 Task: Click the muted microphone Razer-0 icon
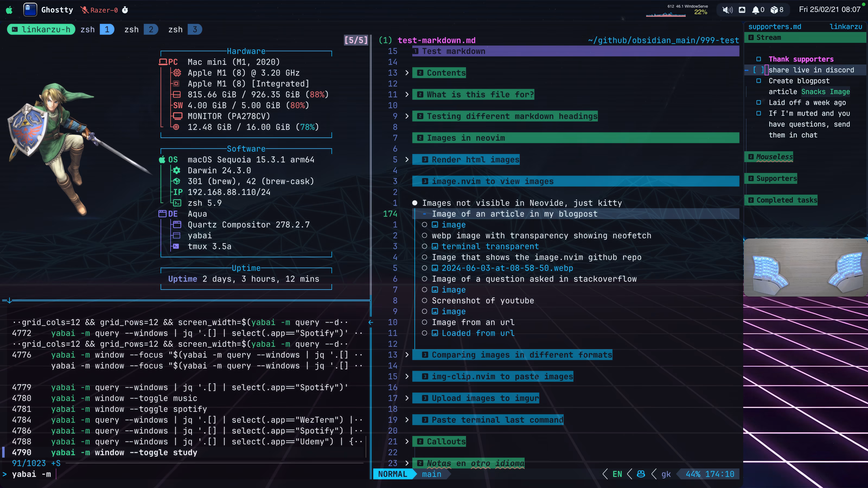point(85,10)
